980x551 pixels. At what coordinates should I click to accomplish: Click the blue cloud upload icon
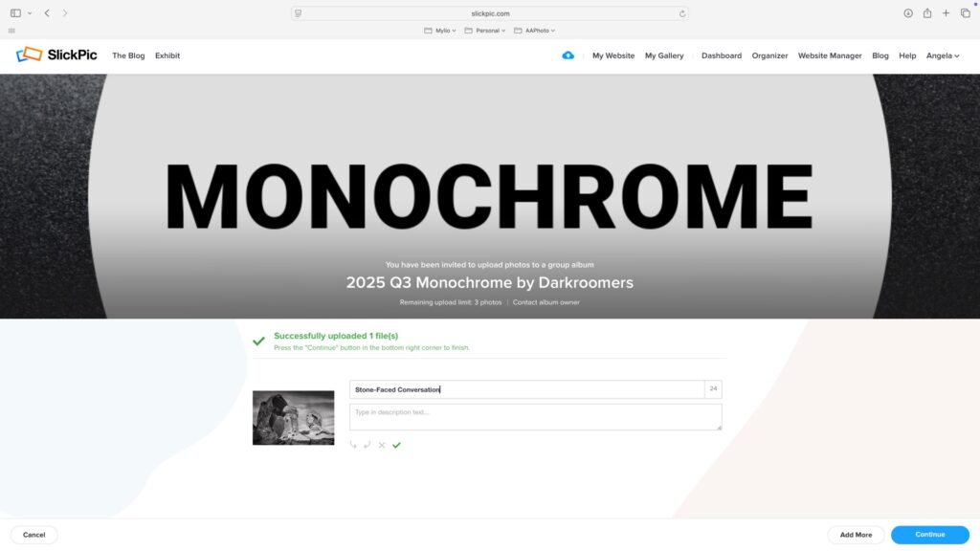568,55
